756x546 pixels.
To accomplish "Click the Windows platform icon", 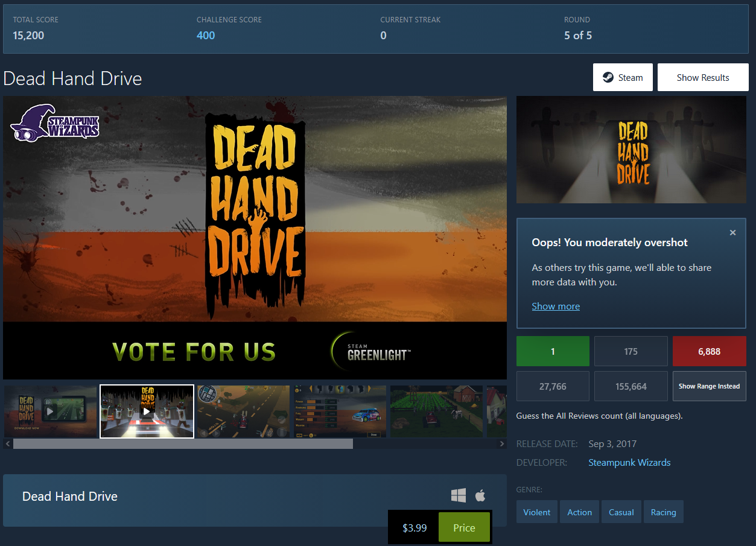I will click(459, 496).
